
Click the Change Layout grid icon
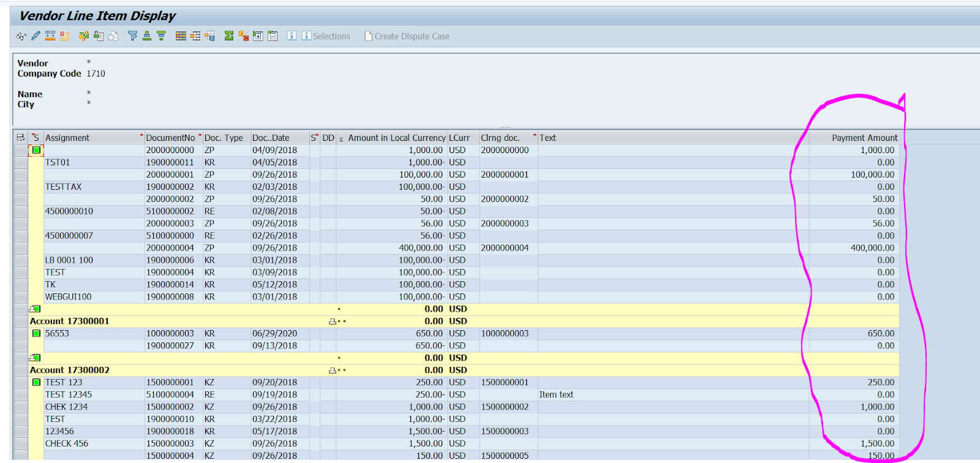click(x=181, y=36)
